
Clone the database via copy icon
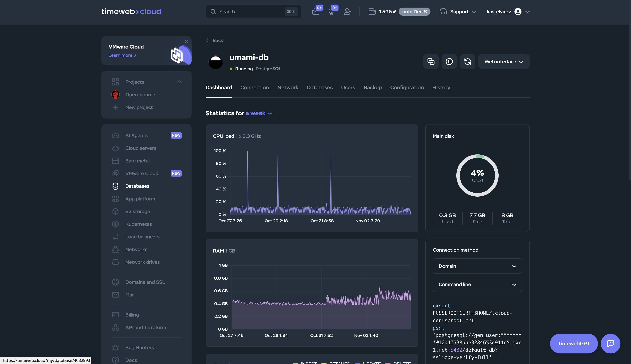coord(431,62)
